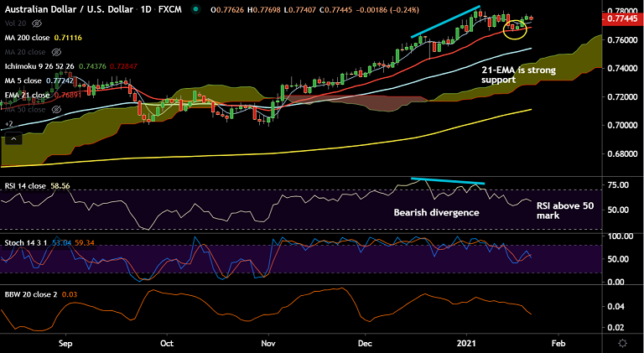Image resolution: width=644 pixels, height=353 pixels.
Task: Select the RSI 14 close legend
Action: (x=25, y=186)
